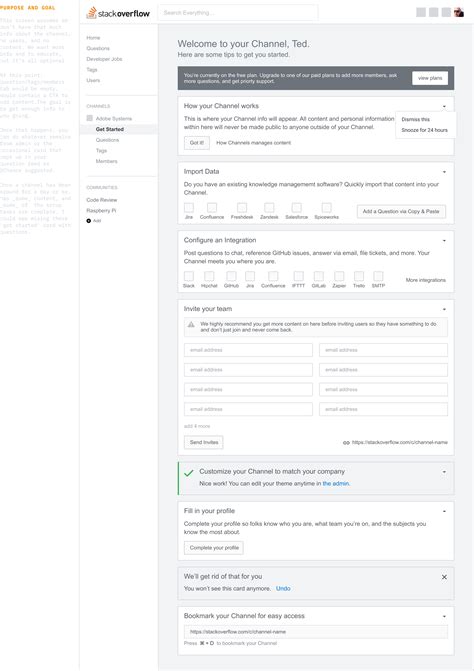Viewport: 474px width, 671px height.
Task: Choose the Zendesk import icon
Action: [x=269, y=208]
